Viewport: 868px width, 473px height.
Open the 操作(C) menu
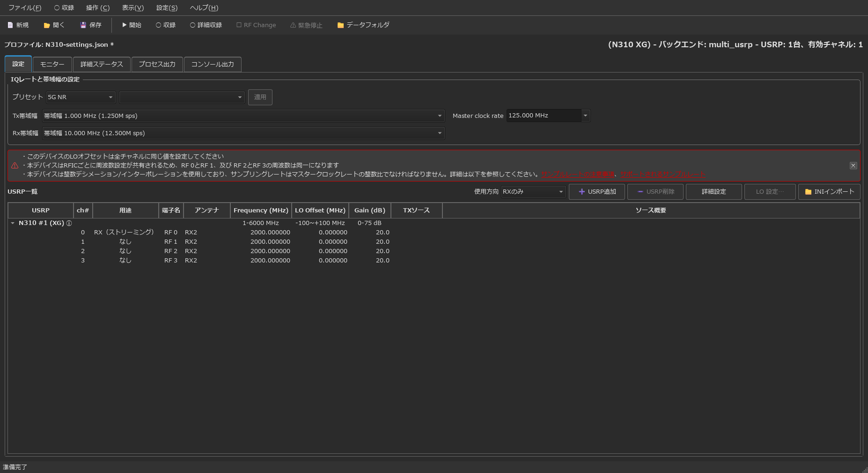(98, 8)
